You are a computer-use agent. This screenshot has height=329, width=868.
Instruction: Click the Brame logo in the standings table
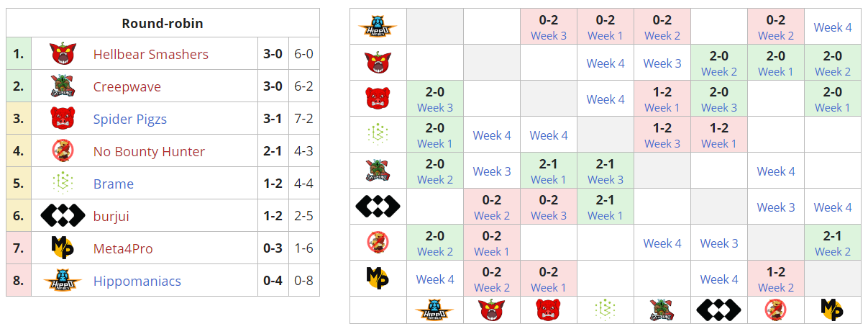pos(63,184)
